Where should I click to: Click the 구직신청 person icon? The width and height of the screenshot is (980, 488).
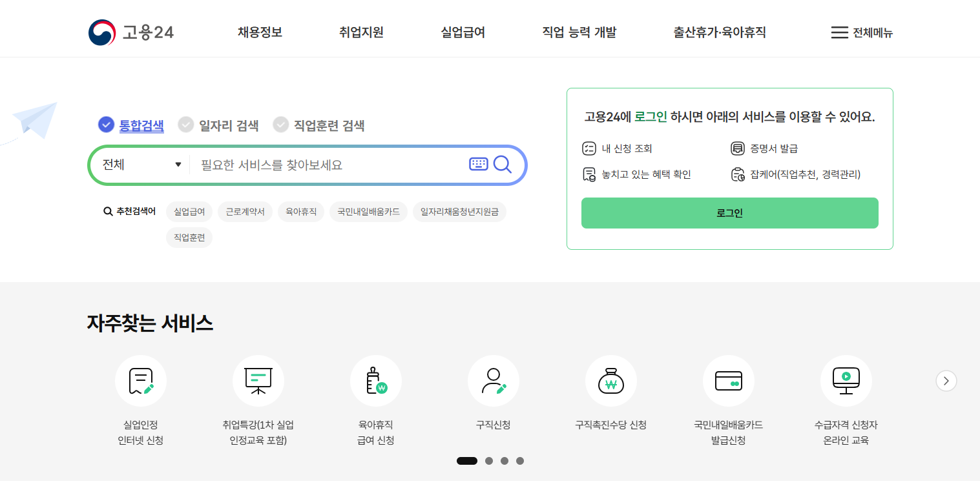(494, 381)
